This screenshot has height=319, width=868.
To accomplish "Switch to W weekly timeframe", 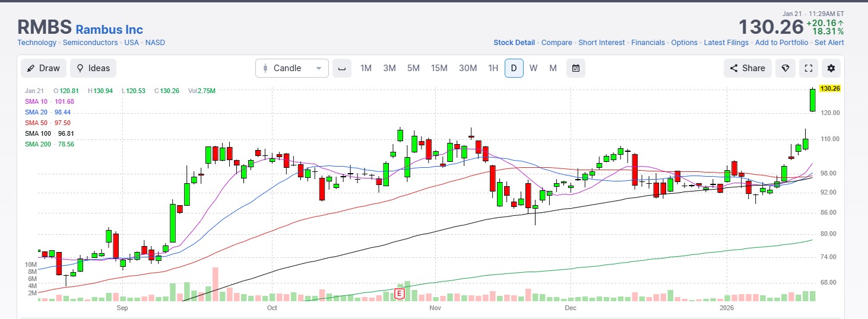I will click(533, 68).
